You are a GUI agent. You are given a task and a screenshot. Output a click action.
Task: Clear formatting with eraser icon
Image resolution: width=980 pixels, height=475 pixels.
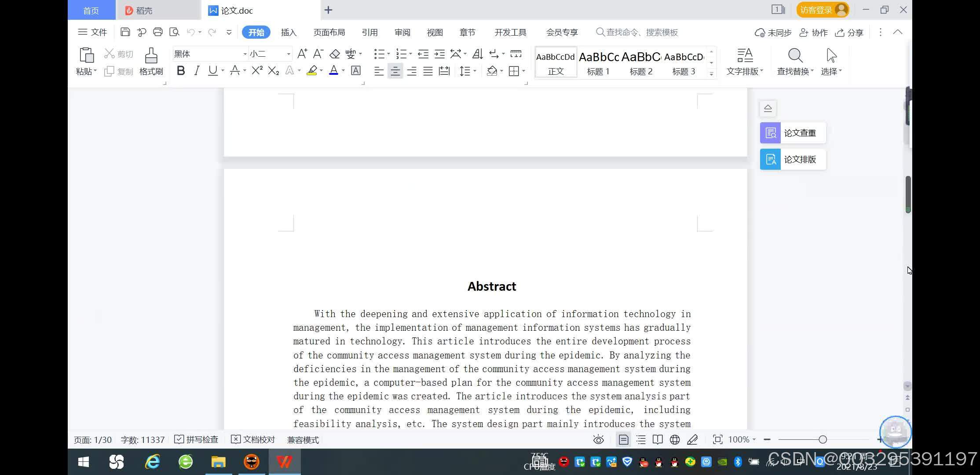tap(335, 54)
